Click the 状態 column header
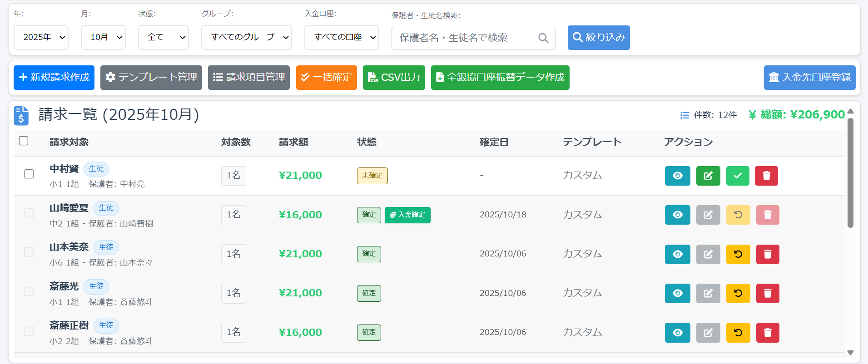The width and height of the screenshot is (868, 364). 367,142
